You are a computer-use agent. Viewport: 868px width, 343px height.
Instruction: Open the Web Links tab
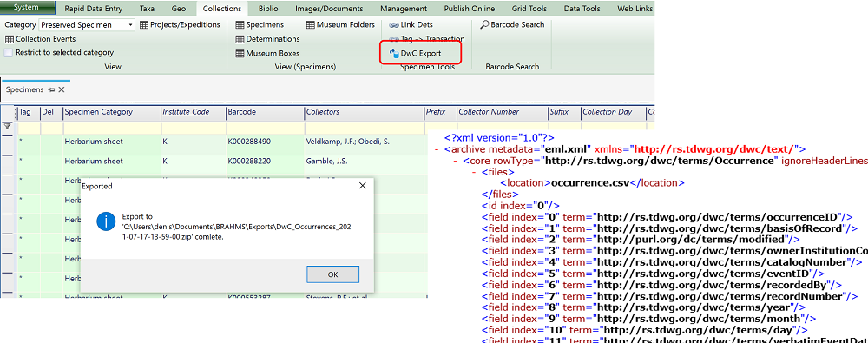[x=635, y=9]
